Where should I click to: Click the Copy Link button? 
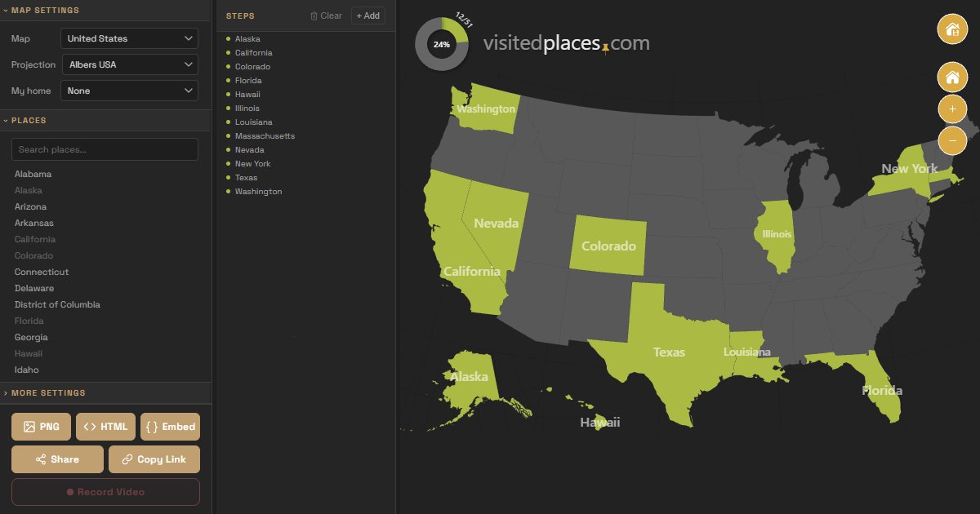point(154,459)
